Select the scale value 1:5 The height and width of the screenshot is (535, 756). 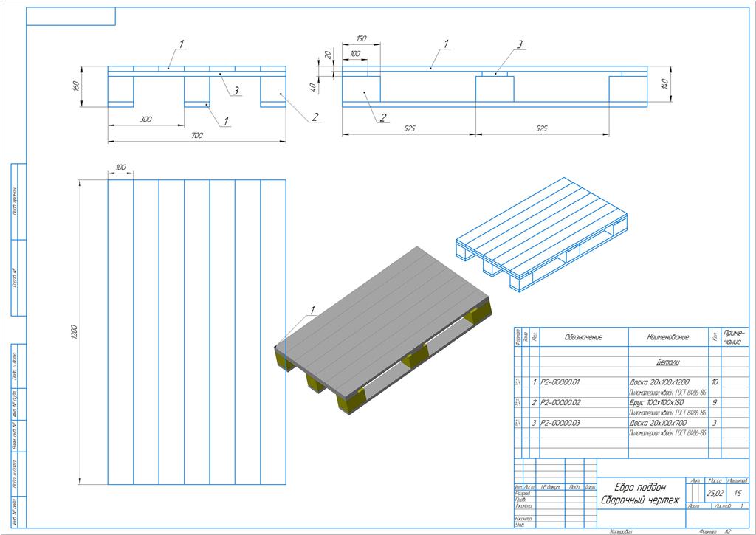coord(738,494)
